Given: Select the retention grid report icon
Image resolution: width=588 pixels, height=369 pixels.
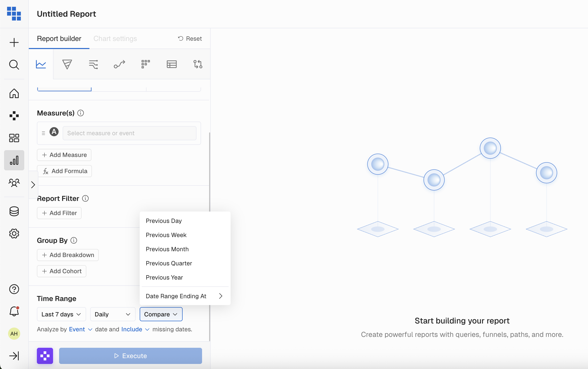Looking at the screenshot, I should 145,64.
